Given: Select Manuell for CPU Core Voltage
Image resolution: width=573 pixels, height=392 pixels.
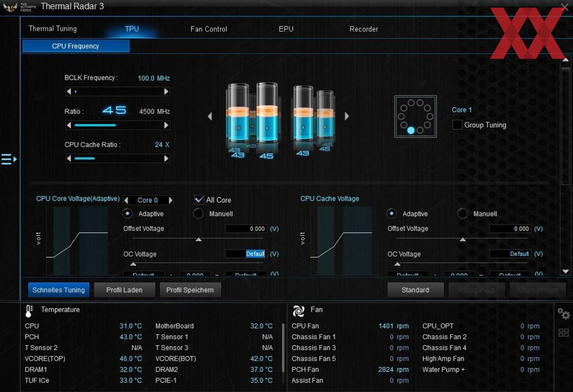Looking at the screenshot, I should [198, 213].
